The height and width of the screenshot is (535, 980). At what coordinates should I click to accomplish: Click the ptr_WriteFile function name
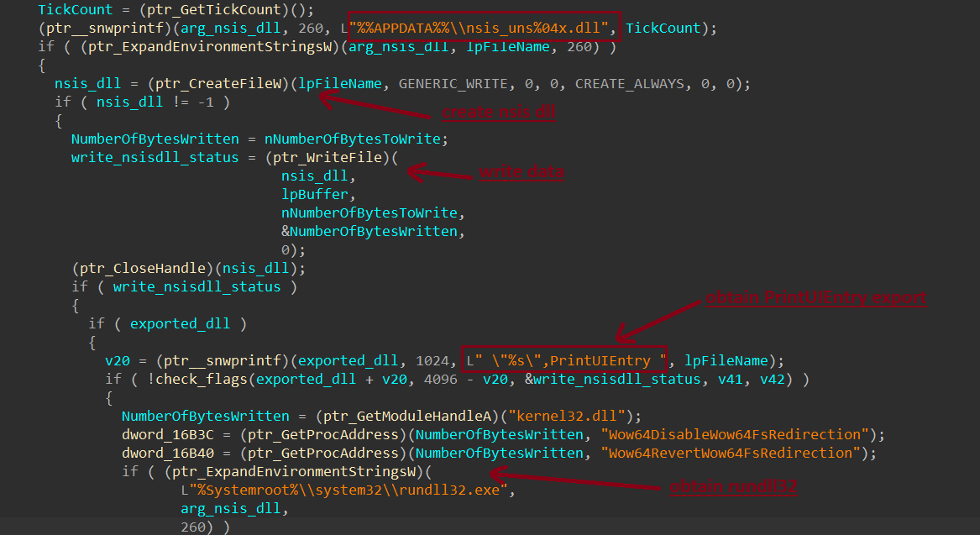click(328, 158)
